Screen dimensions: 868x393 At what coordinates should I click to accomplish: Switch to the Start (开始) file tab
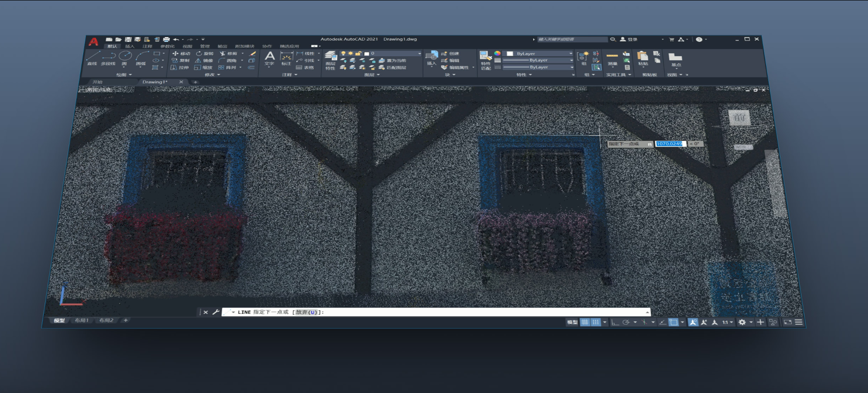coord(97,82)
